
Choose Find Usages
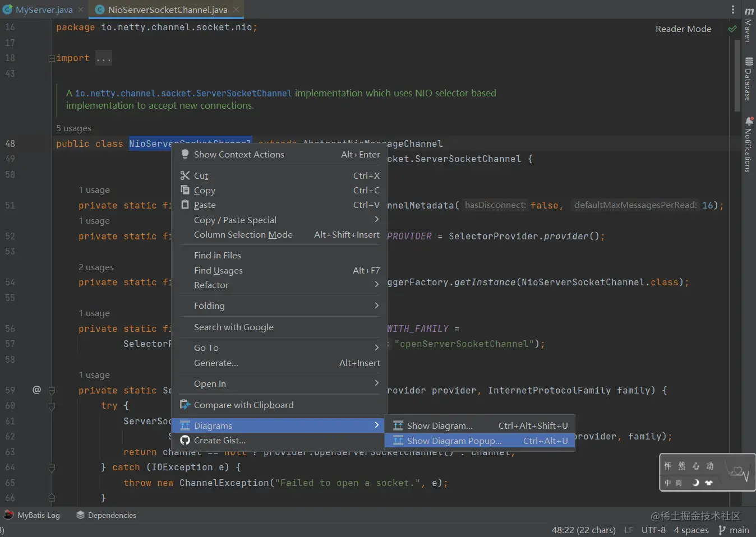tap(279, 270)
